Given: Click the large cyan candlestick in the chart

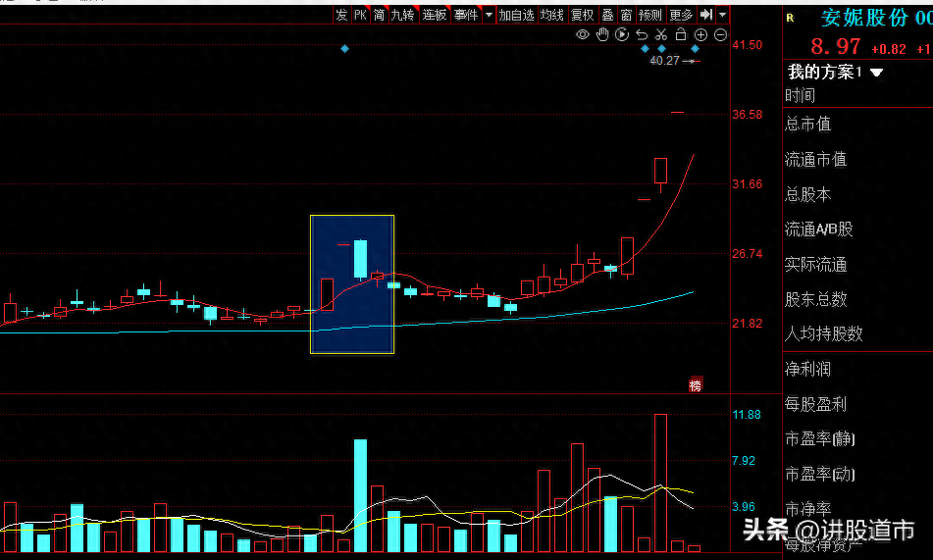Looking at the screenshot, I should click(x=361, y=259).
